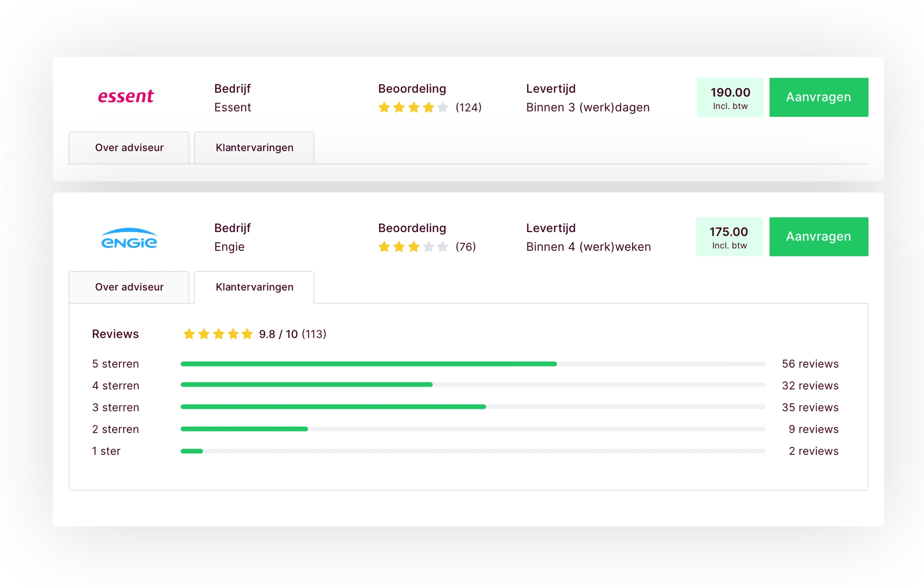
Task: Click the 5 sterren progress bar
Action: point(473,364)
